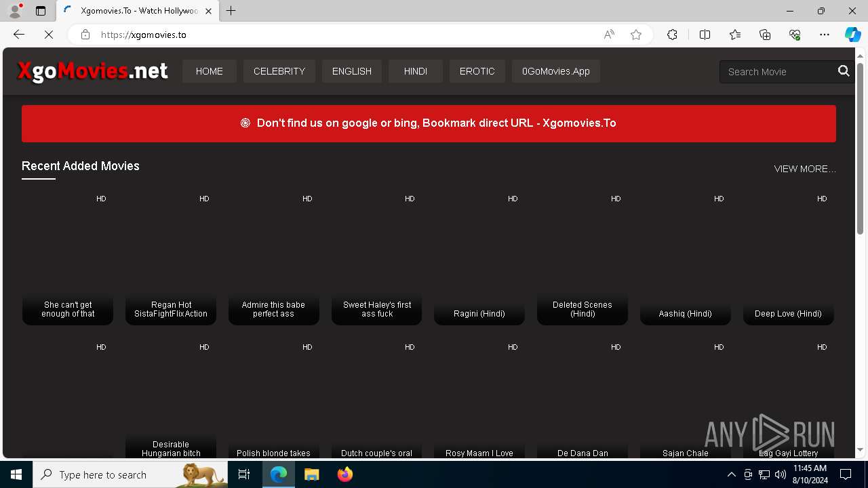This screenshot has width=868, height=488.
Task: Open File Explorer from taskbar
Action: tap(311, 474)
